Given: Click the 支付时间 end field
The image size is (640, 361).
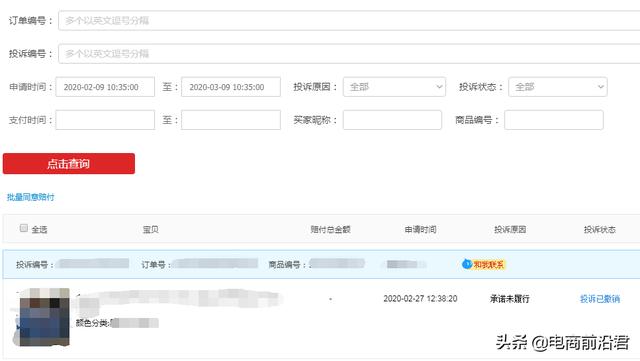Looking at the screenshot, I should [x=231, y=120].
